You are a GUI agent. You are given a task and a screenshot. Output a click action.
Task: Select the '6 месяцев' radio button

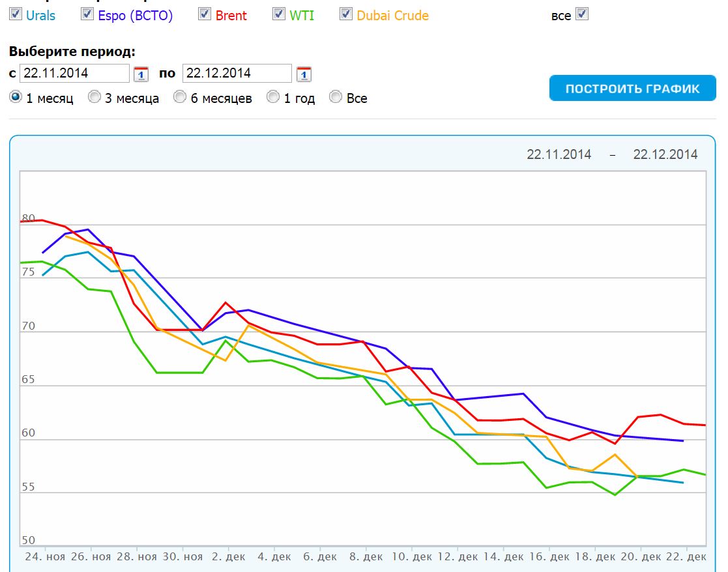click(180, 97)
